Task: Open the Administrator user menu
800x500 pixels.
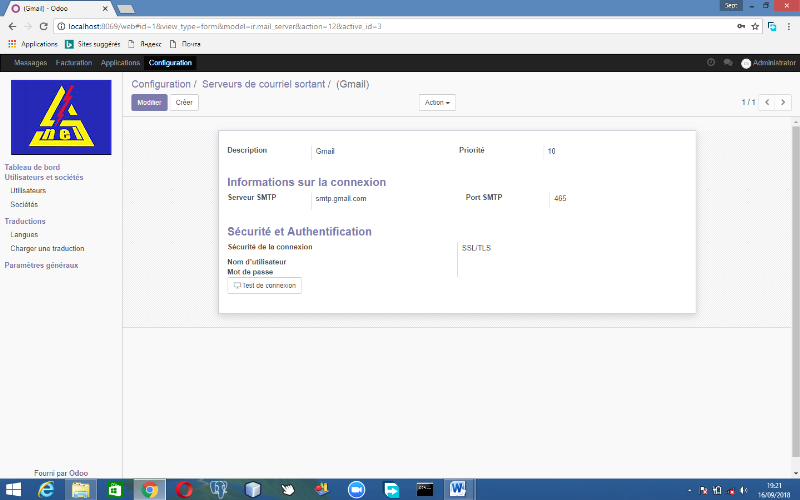Action: coord(767,62)
